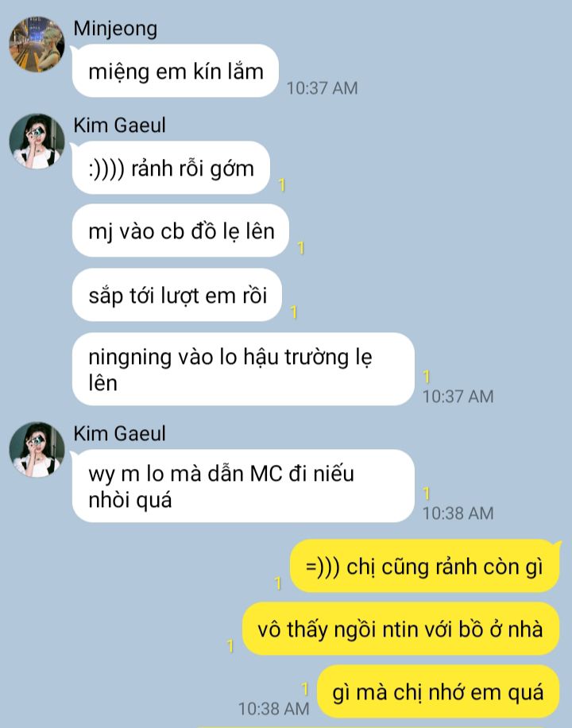Tap Kim Gaeul name above 'rảnh rồi gớm'

[x=119, y=126]
